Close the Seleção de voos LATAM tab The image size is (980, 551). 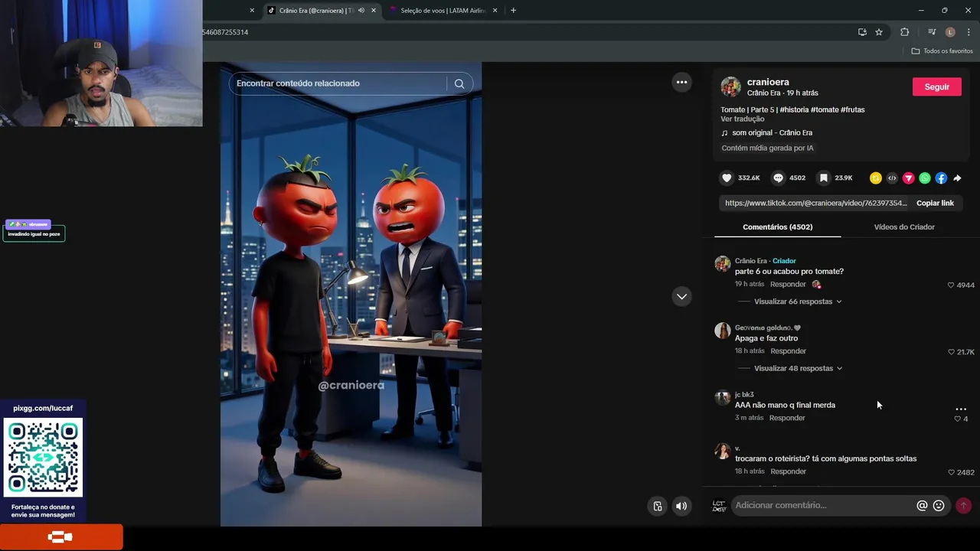click(x=495, y=10)
